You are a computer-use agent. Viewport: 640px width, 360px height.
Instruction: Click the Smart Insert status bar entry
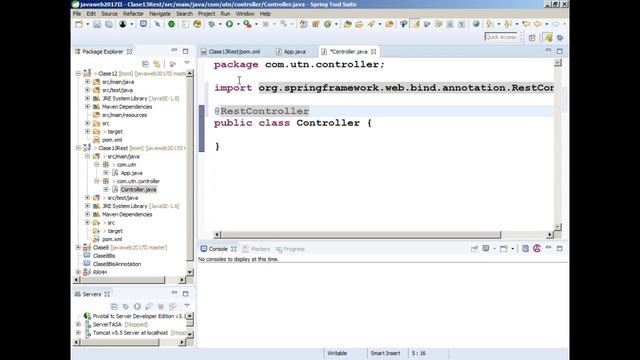tap(385, 353)
